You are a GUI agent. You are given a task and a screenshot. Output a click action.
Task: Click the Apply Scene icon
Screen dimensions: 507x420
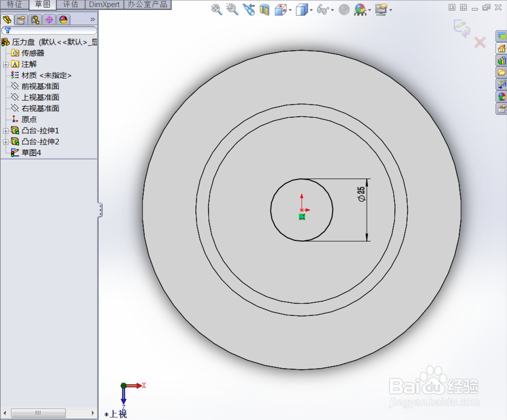click(360, 10)
